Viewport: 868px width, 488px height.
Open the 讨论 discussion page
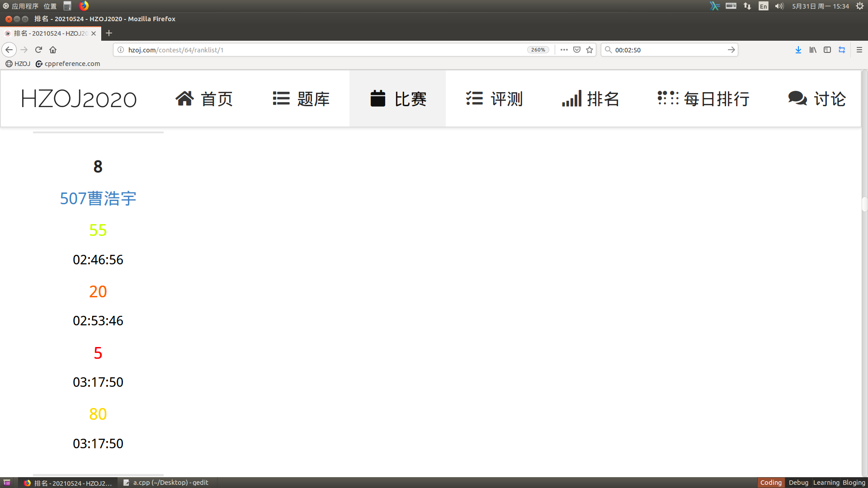tap(817, 99)
